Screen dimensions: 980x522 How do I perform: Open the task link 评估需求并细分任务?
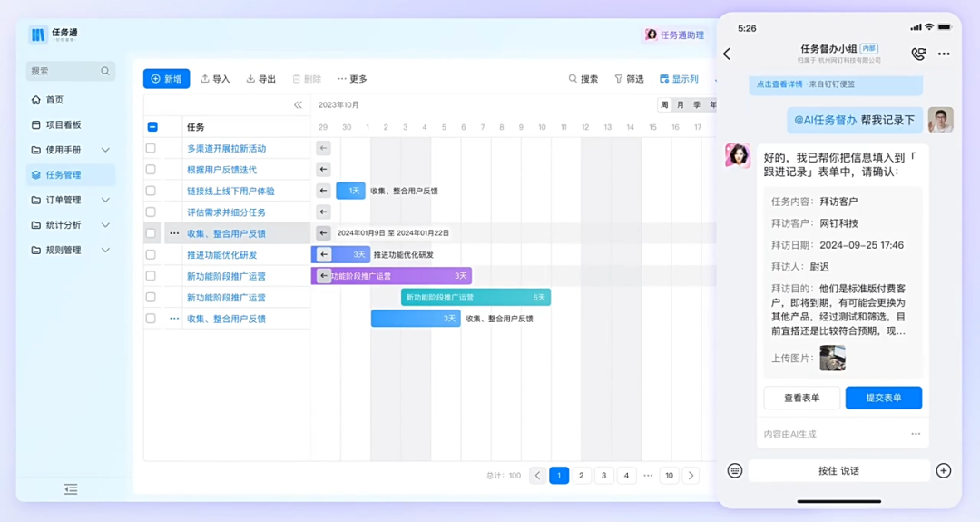(226, 212)
